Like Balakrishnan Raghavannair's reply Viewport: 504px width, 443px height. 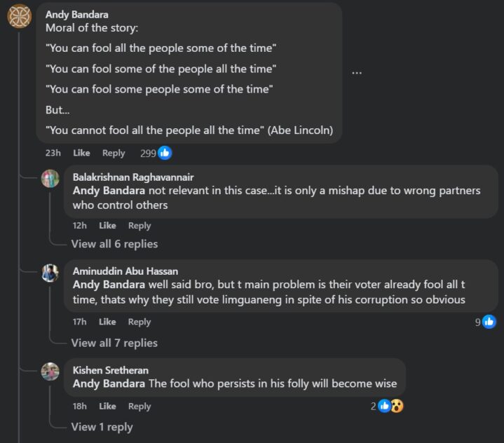(x=107, y=226)
